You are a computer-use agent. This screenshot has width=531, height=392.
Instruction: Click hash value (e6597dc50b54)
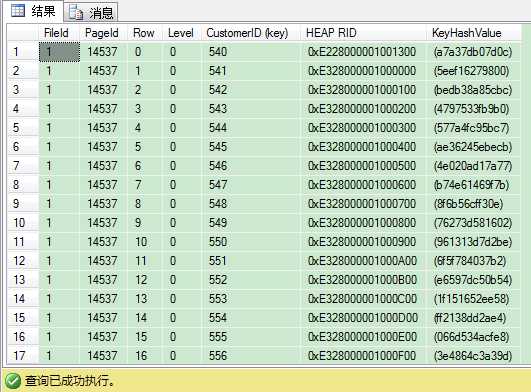click(x=473, y=279)
